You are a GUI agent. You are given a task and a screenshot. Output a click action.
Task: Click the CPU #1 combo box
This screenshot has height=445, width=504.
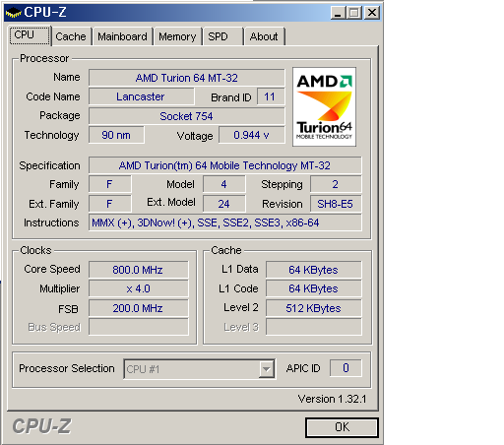point(200,369)
